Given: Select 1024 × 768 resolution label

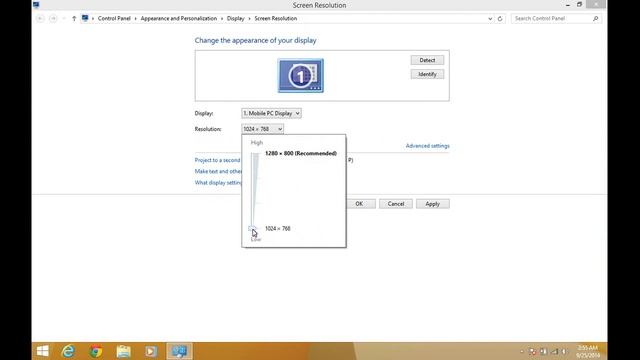Looking at the screenshot, I should (x=278, y=229).
